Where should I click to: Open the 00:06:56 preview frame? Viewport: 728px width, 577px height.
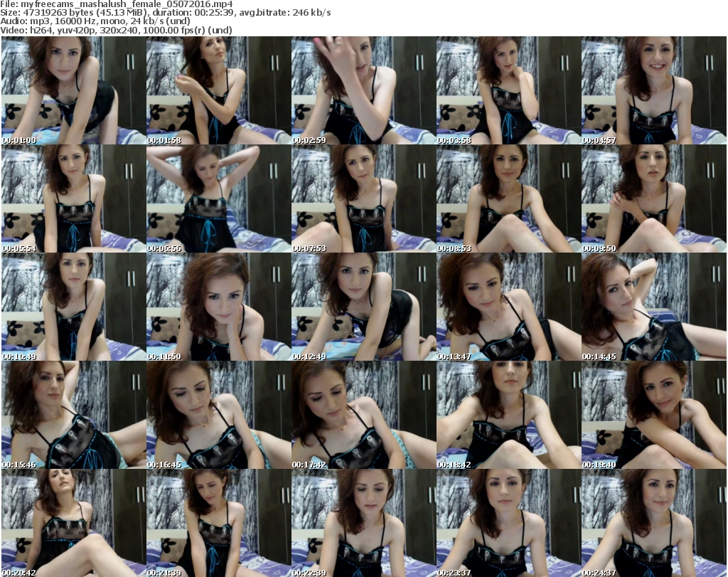pos(219,198)
